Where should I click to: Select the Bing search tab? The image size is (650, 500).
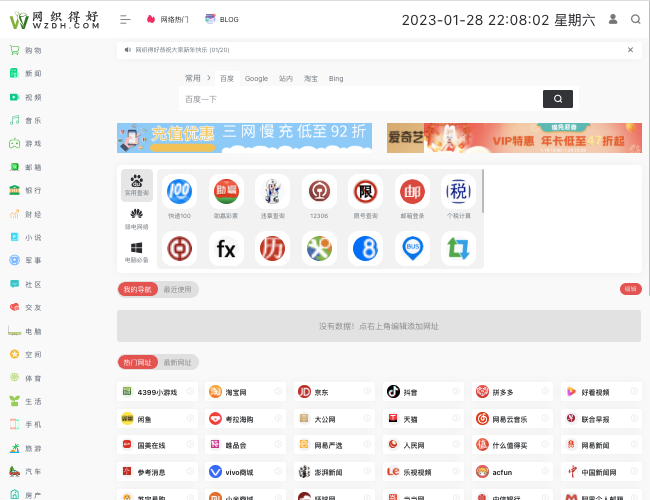click(336, 78)
